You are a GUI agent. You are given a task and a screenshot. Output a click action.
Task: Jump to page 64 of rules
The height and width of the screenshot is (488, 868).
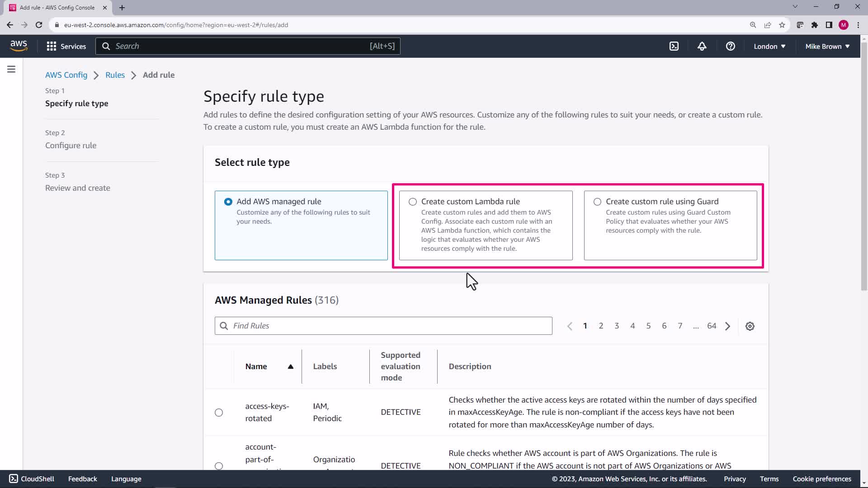coord(712,326)
